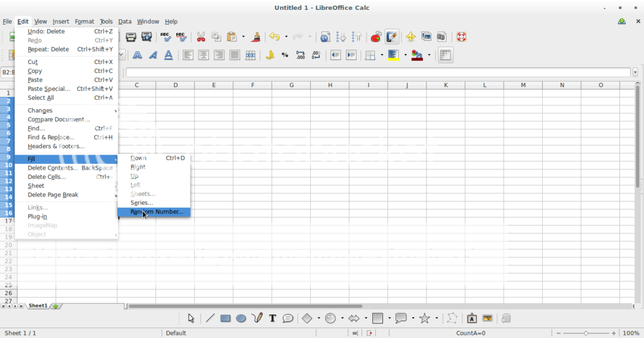Open the Hyperlink icon
The height and width of the screenshot is (338, 644).
(x=325, y=37)
